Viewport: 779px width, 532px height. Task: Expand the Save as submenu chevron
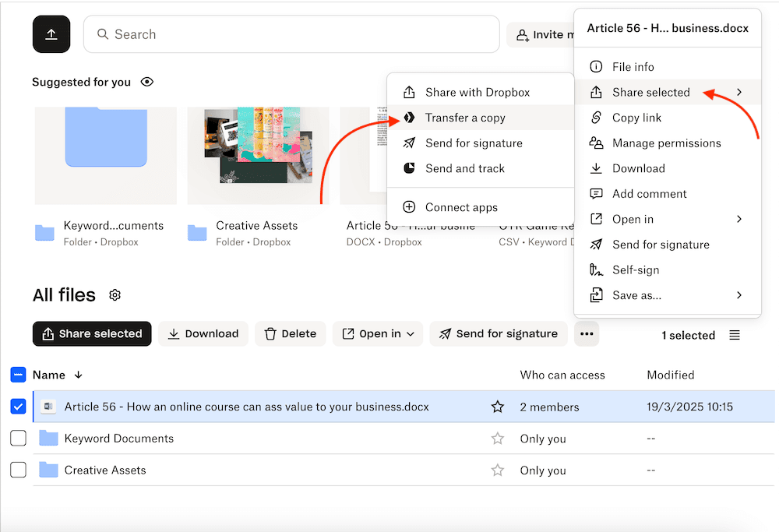739,295
